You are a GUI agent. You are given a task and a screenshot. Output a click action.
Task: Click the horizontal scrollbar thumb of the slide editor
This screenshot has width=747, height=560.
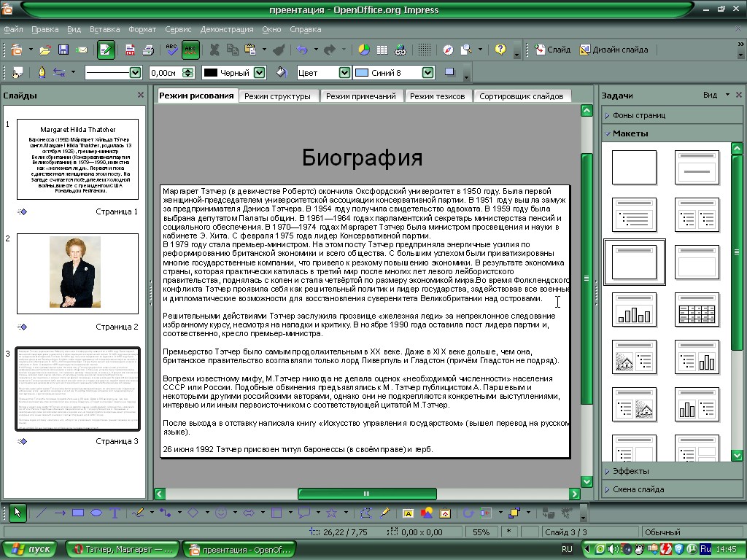(x=367, y=494)
